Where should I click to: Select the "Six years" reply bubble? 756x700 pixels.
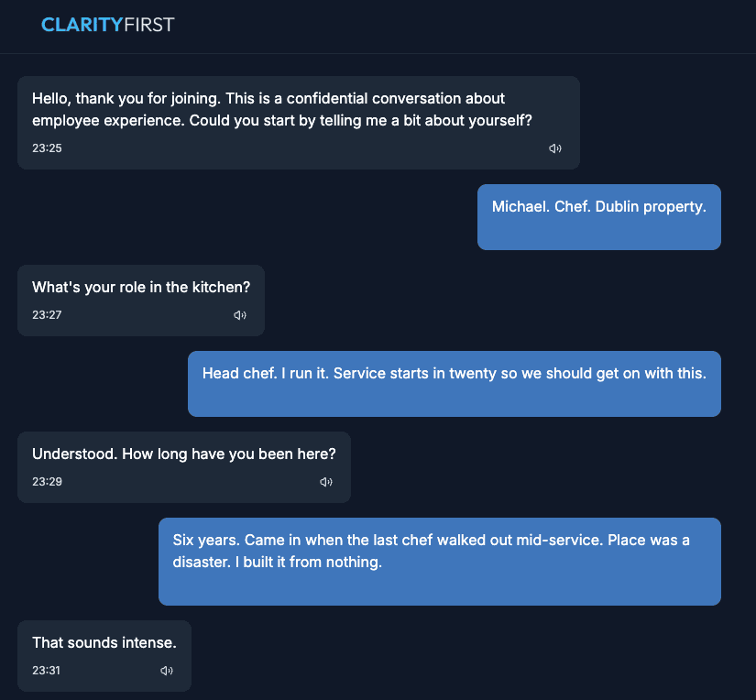tap(439, 562)
